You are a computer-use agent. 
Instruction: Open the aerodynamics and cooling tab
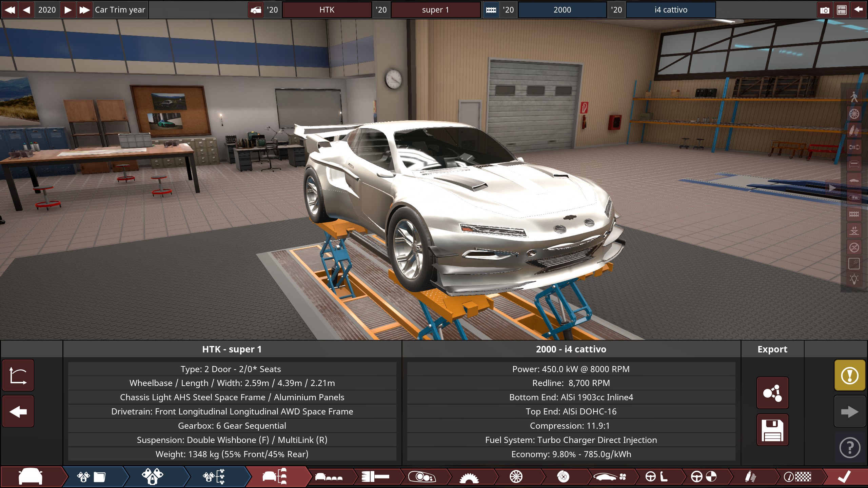click(610, 477)
